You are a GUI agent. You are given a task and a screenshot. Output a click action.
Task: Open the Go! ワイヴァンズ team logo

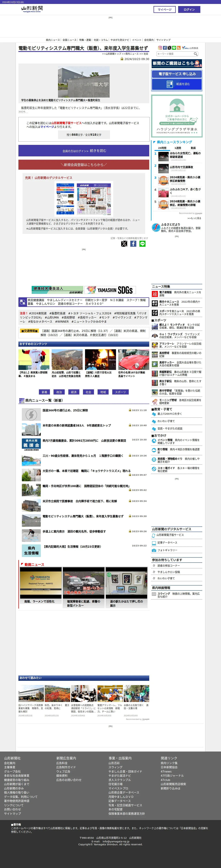(155, 336)
